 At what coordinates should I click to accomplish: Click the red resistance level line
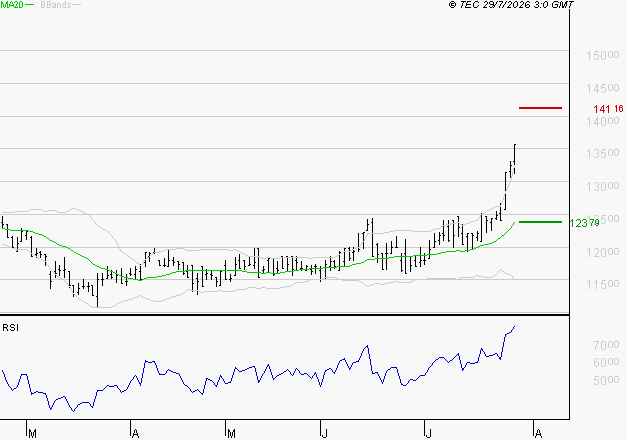[x=540, y=108]
